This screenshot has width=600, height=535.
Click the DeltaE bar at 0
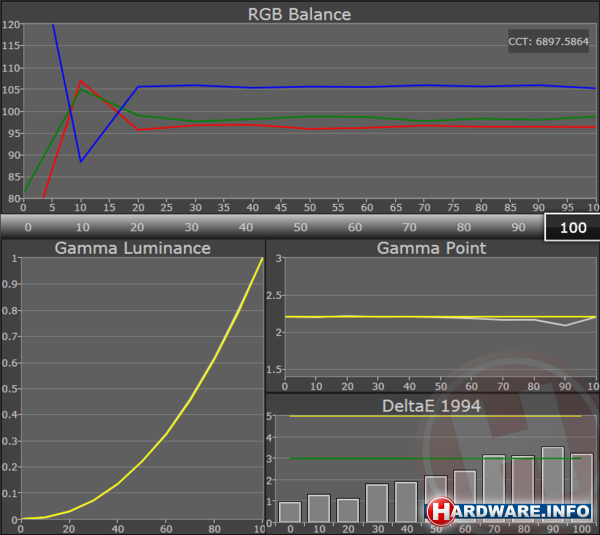289,512
